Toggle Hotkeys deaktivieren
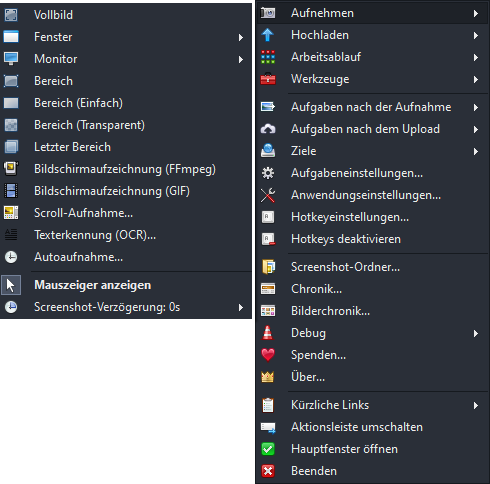This screenshot has width=490, height=484. 372,239
